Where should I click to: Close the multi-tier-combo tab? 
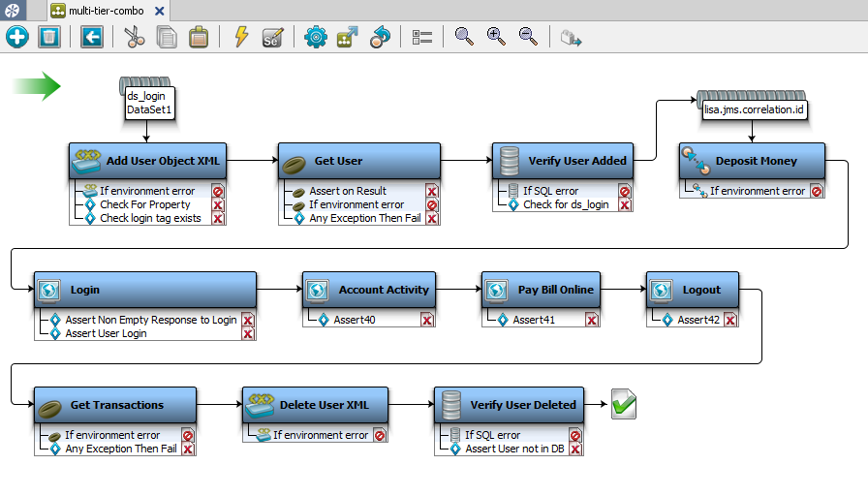click(159, 11)
